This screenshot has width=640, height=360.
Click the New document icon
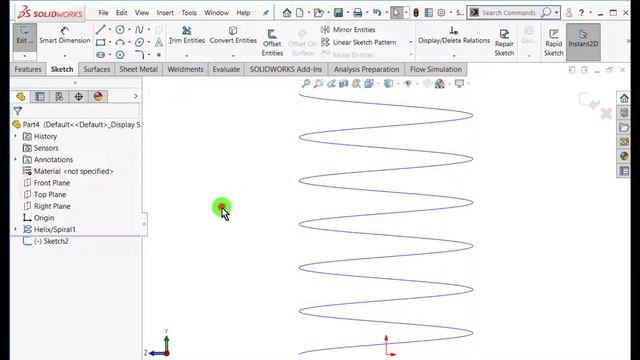click(300, 13)
